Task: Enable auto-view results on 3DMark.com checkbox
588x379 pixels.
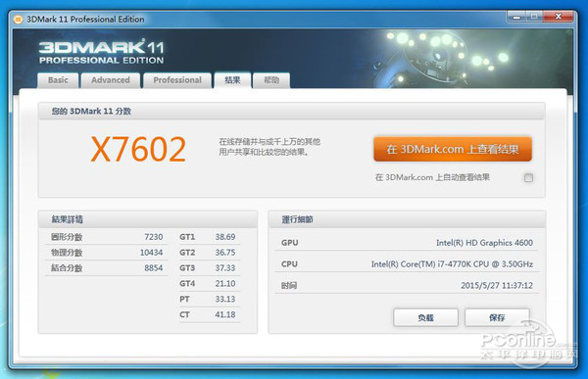Action: 528,177
